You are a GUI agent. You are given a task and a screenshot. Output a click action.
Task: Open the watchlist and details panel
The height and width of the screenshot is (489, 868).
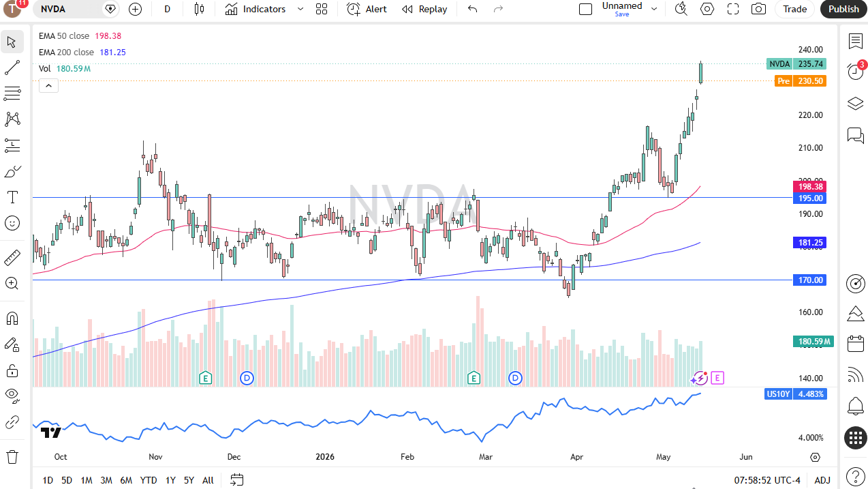coord(856,42)
